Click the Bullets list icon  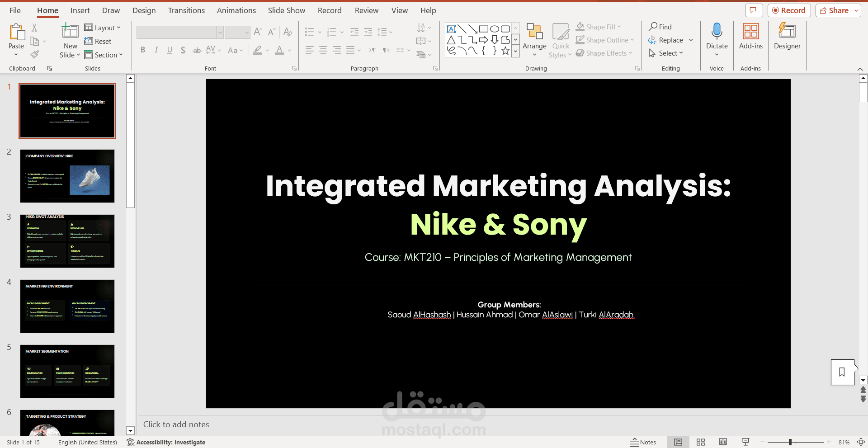pos(309,32)
